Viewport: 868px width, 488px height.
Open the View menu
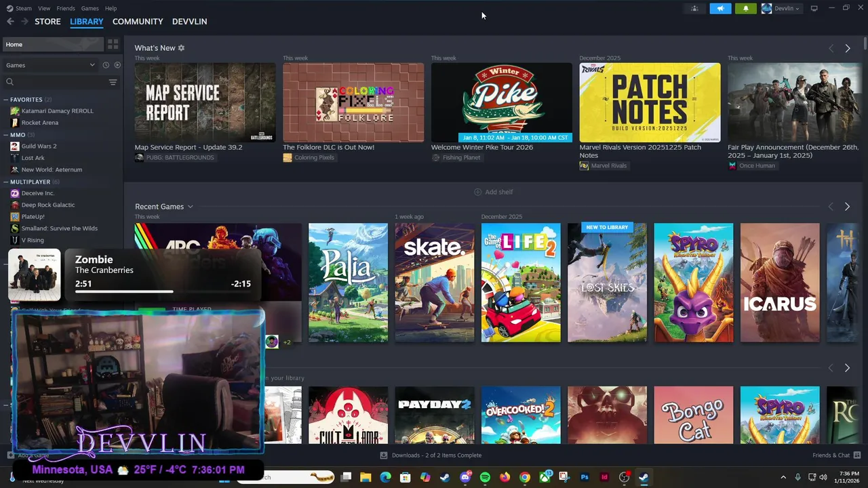(x=44, y=8)
